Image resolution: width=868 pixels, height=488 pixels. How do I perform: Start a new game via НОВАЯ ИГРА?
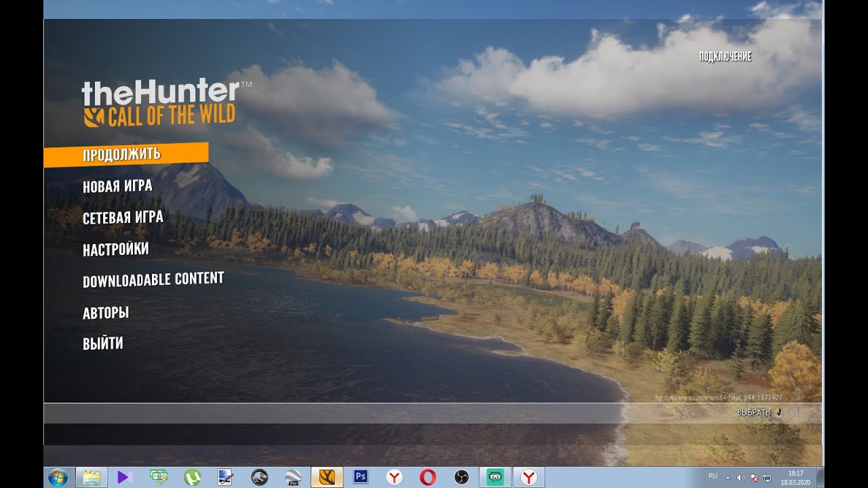tap(117, 186)
